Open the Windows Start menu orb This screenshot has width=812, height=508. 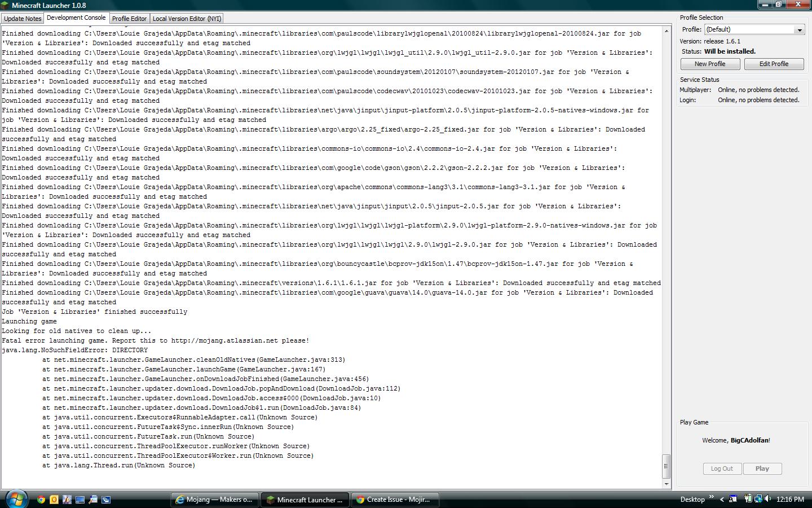coord(16,499)
